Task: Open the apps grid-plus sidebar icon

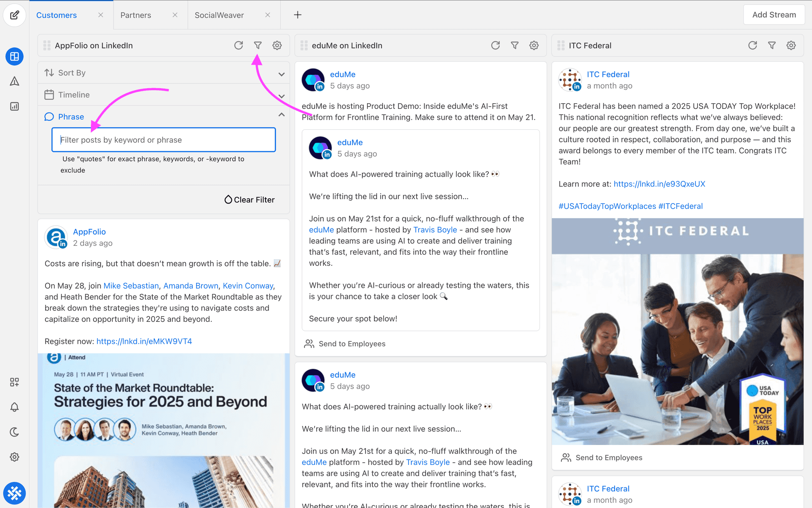Action: pyautogui.click(x=15, y=382)
